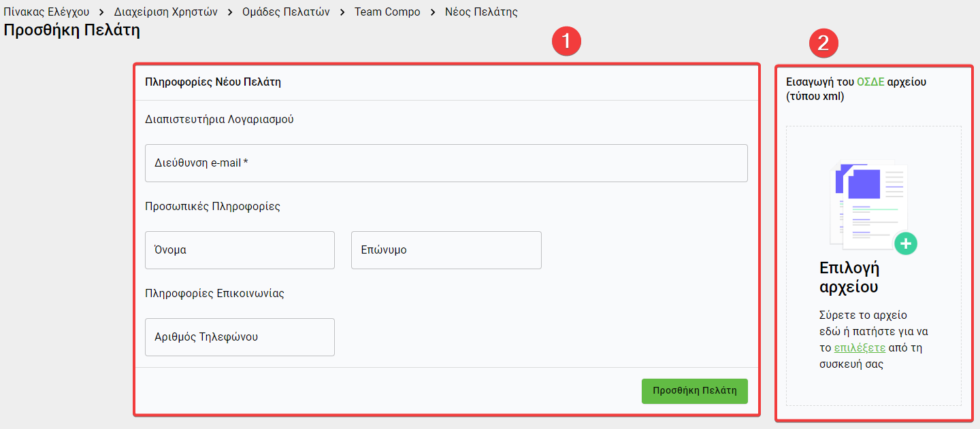980x429 pixels.
Task: Click the green επιλέξετε link
Action: point(860,347)
